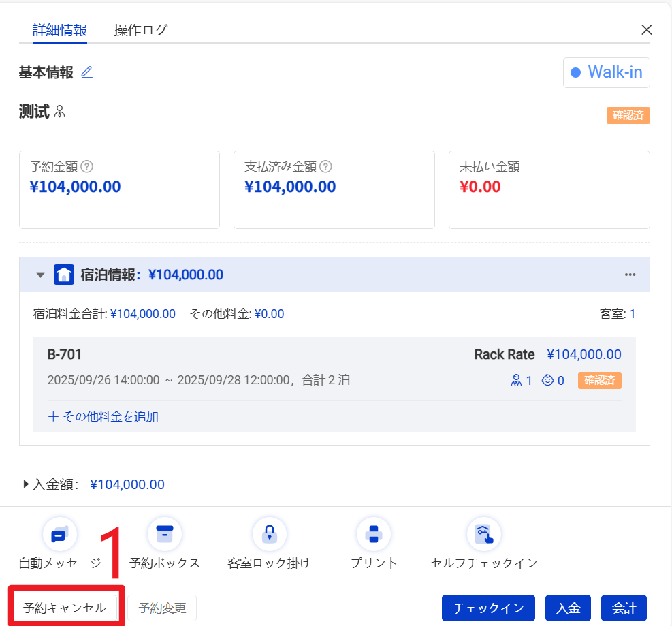The height and width of the screenshot is (626, 672).
Task: Expand the 入金額 section triangle
Action: click(x=27, y=484)
